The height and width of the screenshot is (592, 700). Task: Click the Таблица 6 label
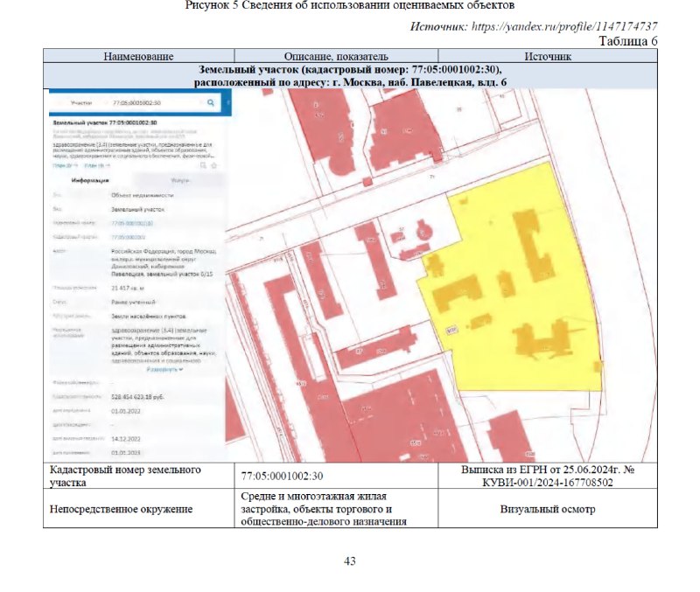628,41
